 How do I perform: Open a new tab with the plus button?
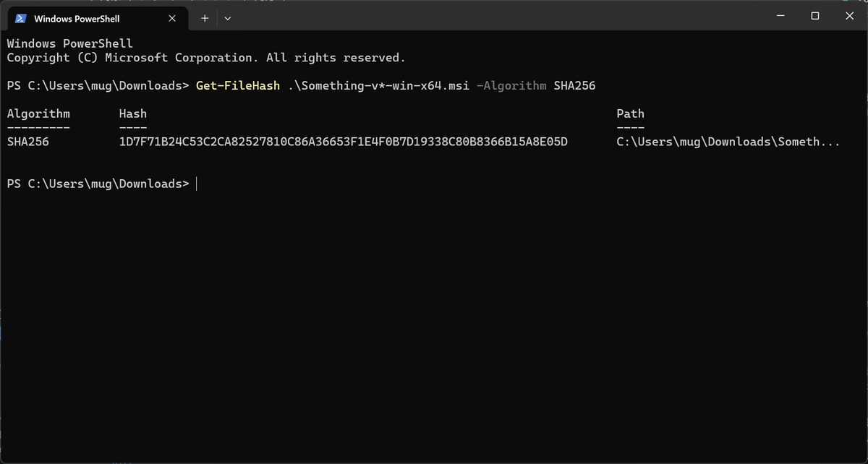pos(205,18)
